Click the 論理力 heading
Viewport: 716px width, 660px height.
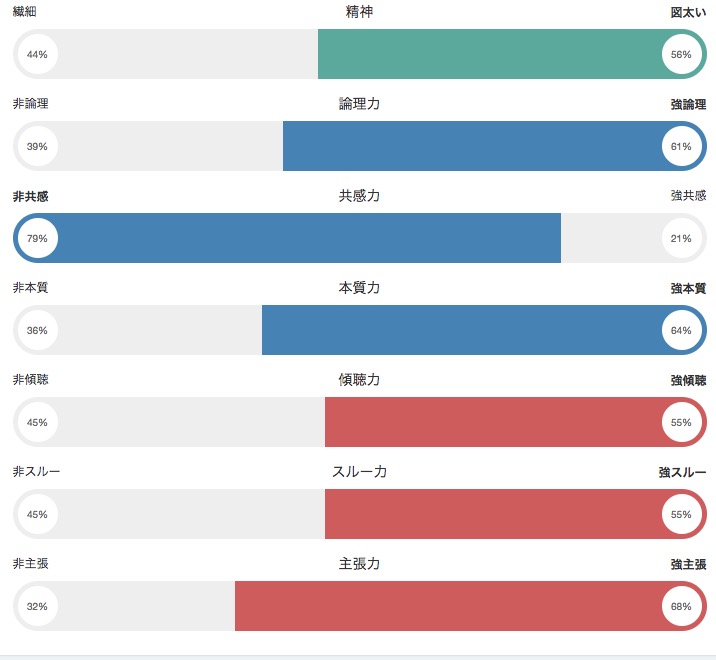tap(359, 104)
